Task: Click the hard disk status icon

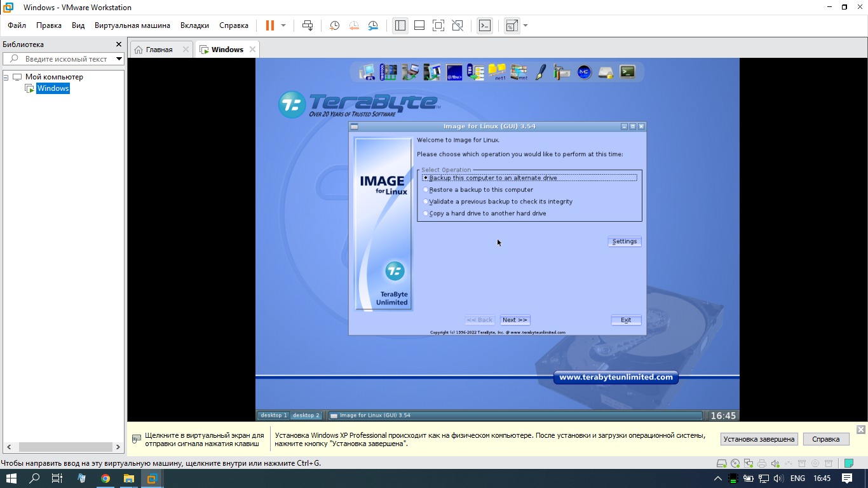Action: pos(722,463)
